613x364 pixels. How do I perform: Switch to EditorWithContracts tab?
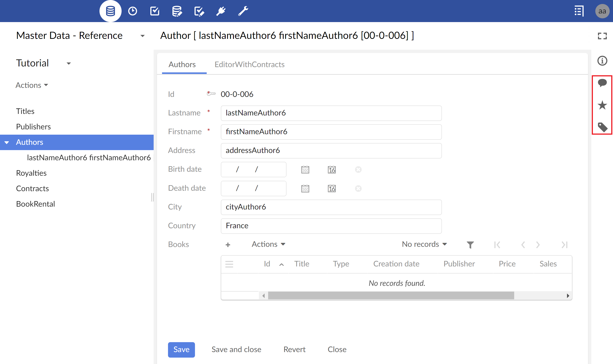point(249,64)
